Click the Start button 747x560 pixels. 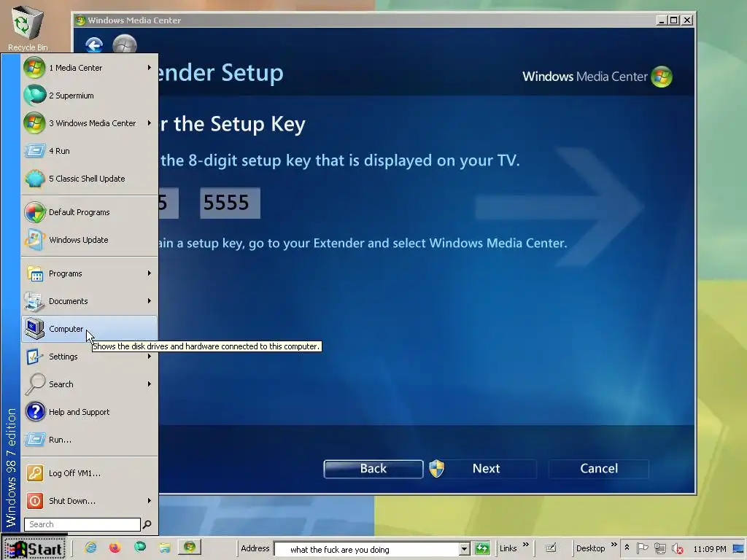point(34,549)
